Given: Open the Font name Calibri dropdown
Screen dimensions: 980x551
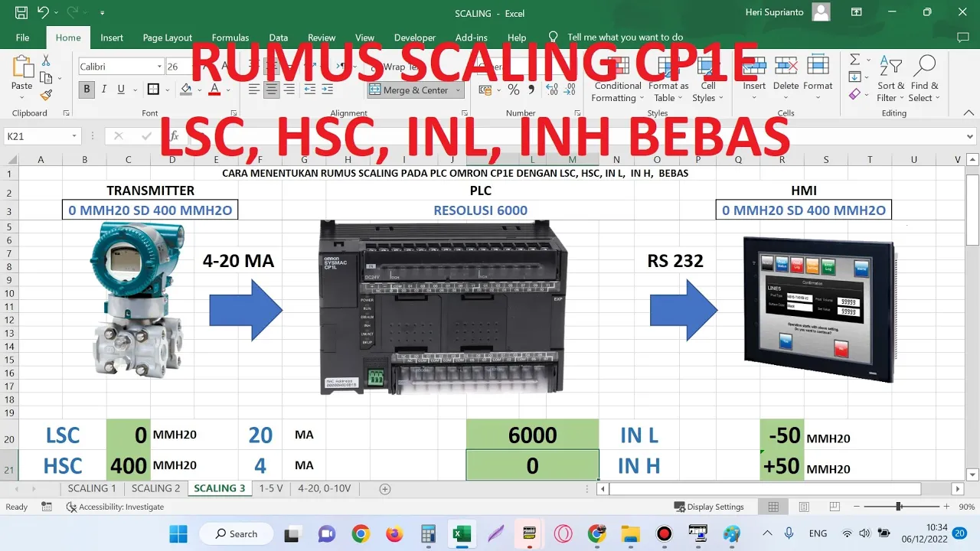Looking at the screenshot, I should (159, 67).
